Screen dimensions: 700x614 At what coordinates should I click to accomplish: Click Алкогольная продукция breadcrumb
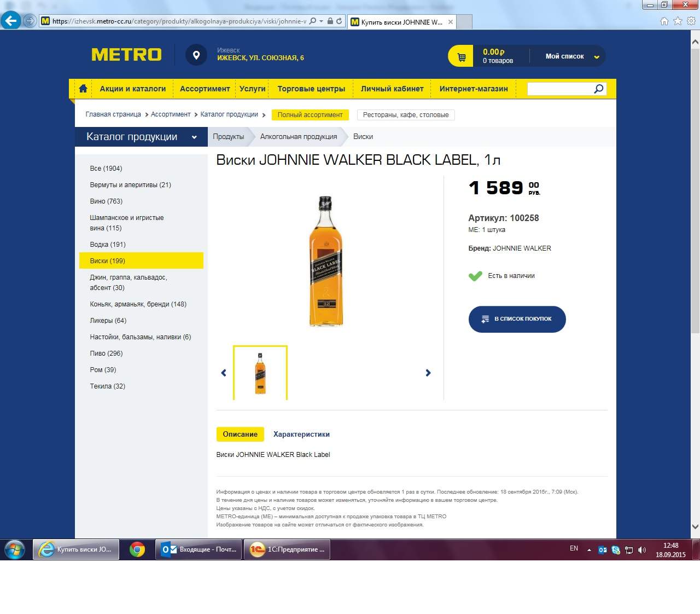click(299, 137)
